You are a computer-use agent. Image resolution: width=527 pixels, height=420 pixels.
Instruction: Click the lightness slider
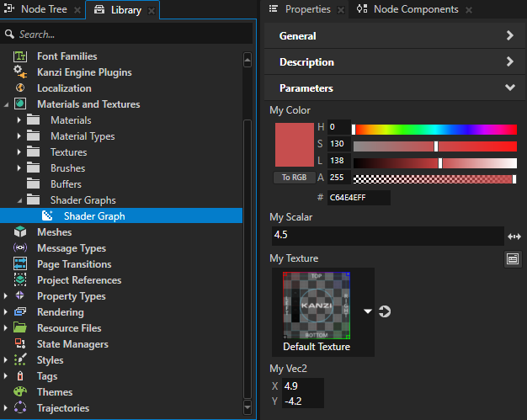point(435,163)
